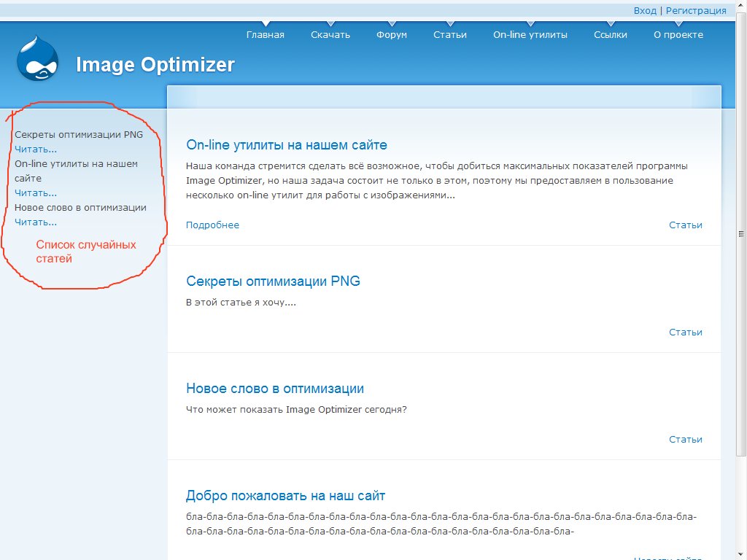
Task: Click Читать... under sidebar Новое слово в оптимизации
Action: tap(36, 222)
